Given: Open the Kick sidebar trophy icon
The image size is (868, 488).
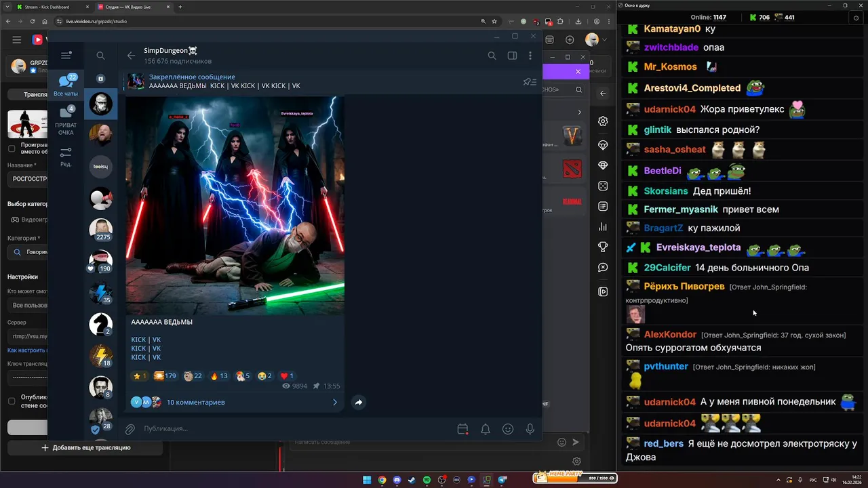Looking at the screenshot, I should coord(603,247).
